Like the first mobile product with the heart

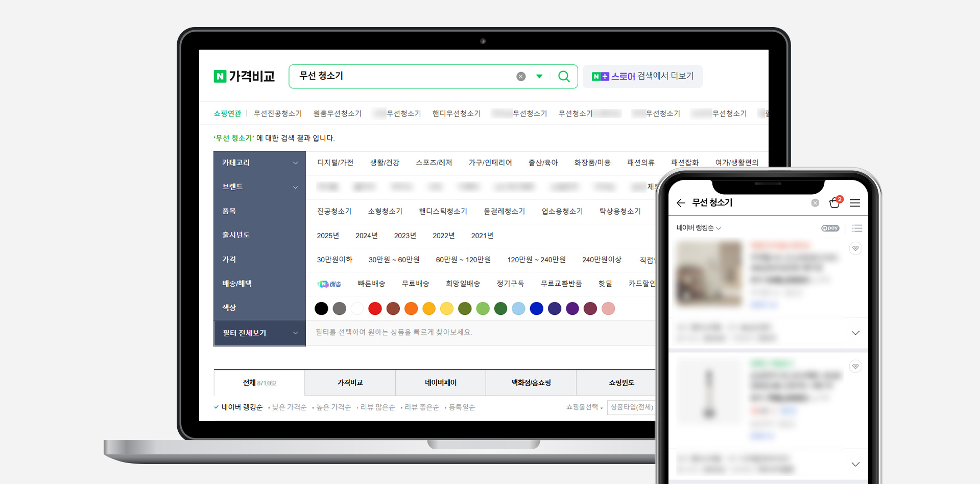point(855,248)
